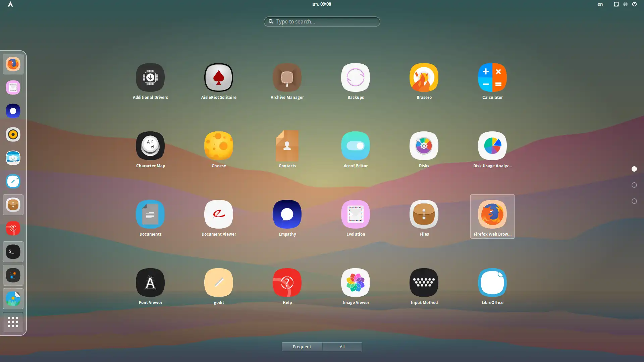Open the terminal app in dock
This screenshot has width=644, height=362.
click(13, 251)
